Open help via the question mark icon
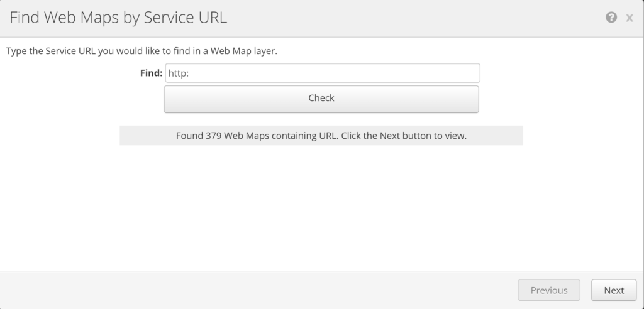Screen dimensions: 644x309 pos(611,18)
